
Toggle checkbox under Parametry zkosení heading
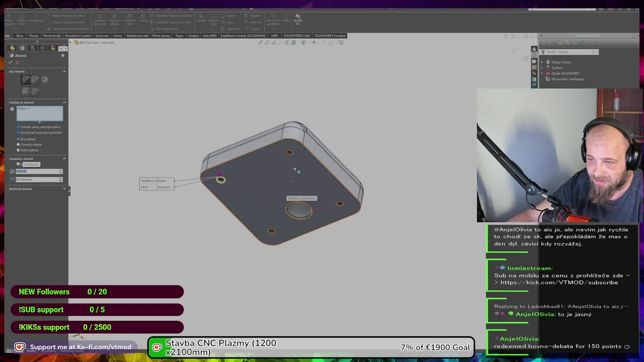18,164
